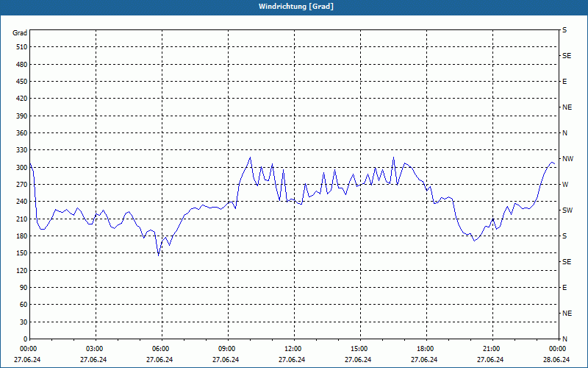
Task: Click the chart title 'Windrichtung [Grad]'
Action: pyautogui.click(x=296, y=7)
